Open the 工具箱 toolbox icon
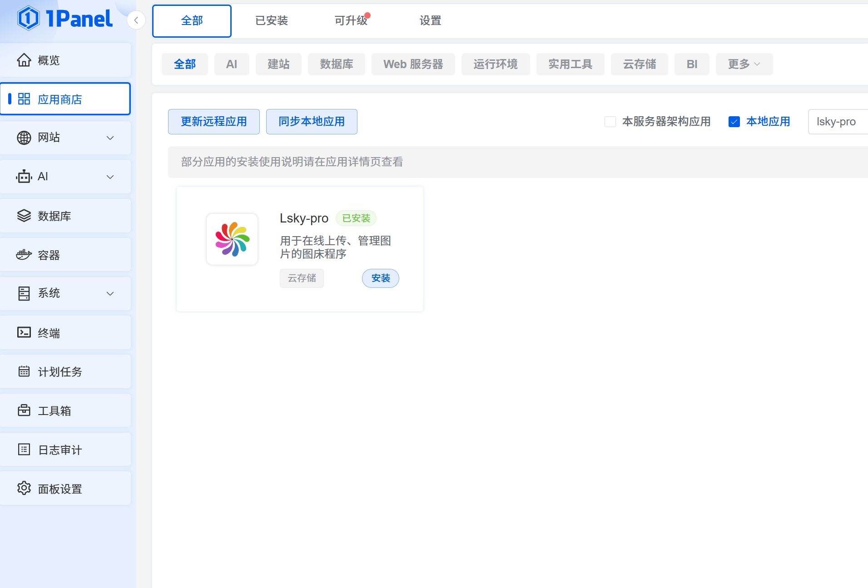This screenshot has width=868, height=588. tap(24, 410)
